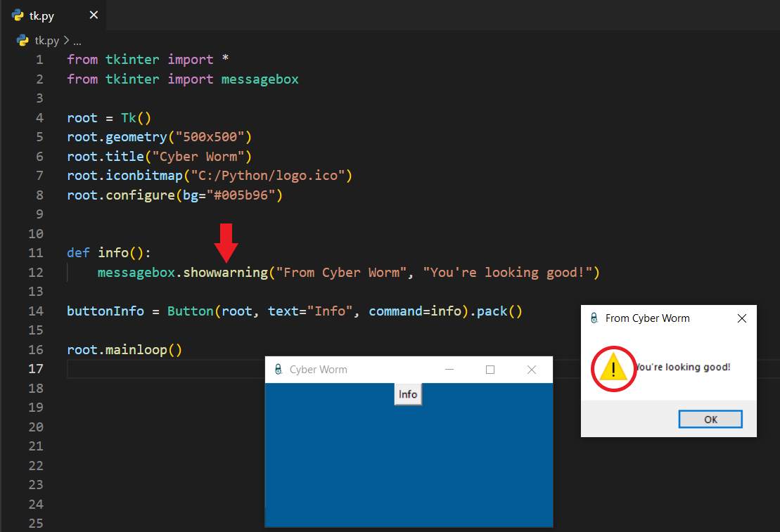The image size is (780, 532).
Task: Maximize the Cyber Worm window
Action: point(490,370)
